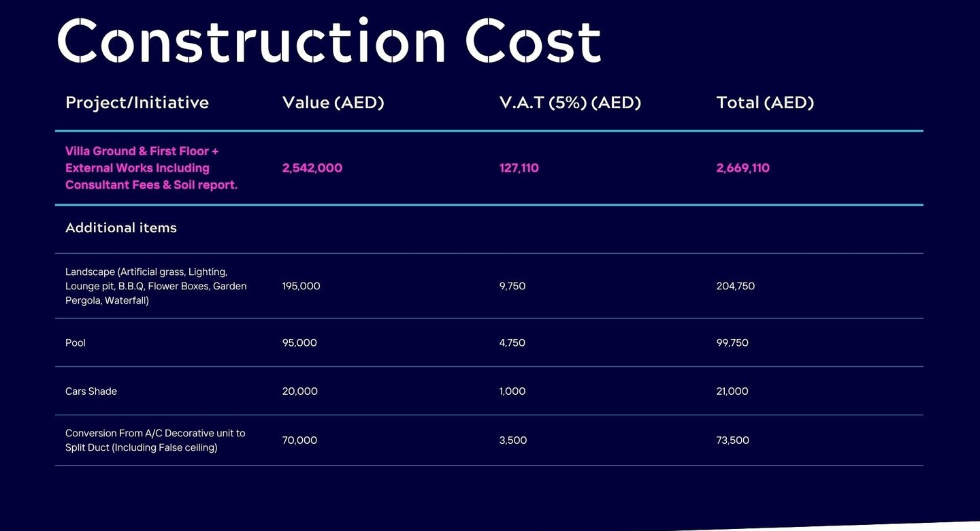980x531 pixels.
Task: Select the Project/Initiative column header
Action: (137, 103)
